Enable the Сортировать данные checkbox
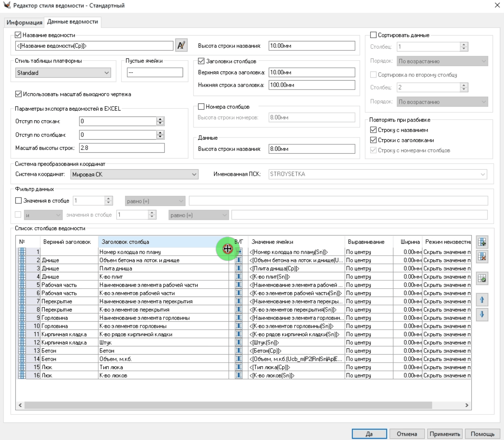The image size is (504, 440). point(374,35)
